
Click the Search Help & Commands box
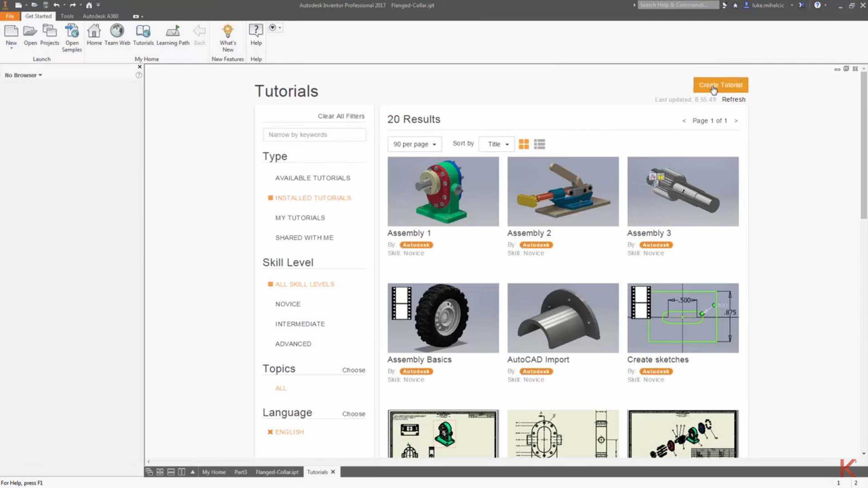click(678, 5)
